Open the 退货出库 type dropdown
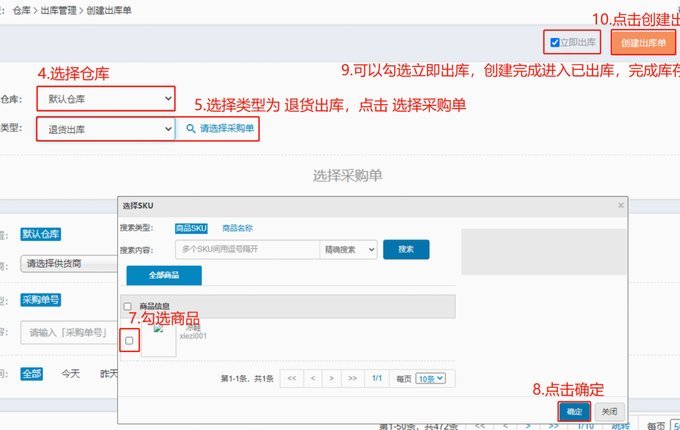 (106, 129)
